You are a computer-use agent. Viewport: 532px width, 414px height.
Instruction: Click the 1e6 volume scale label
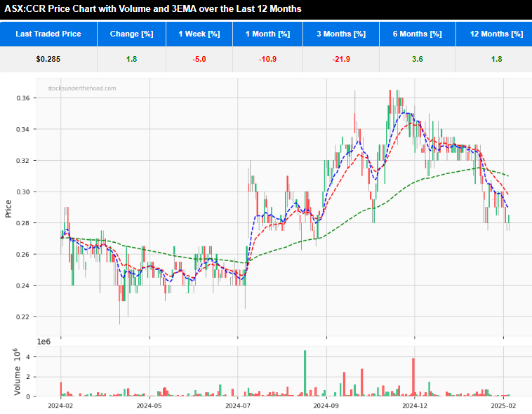coord(44,342)
